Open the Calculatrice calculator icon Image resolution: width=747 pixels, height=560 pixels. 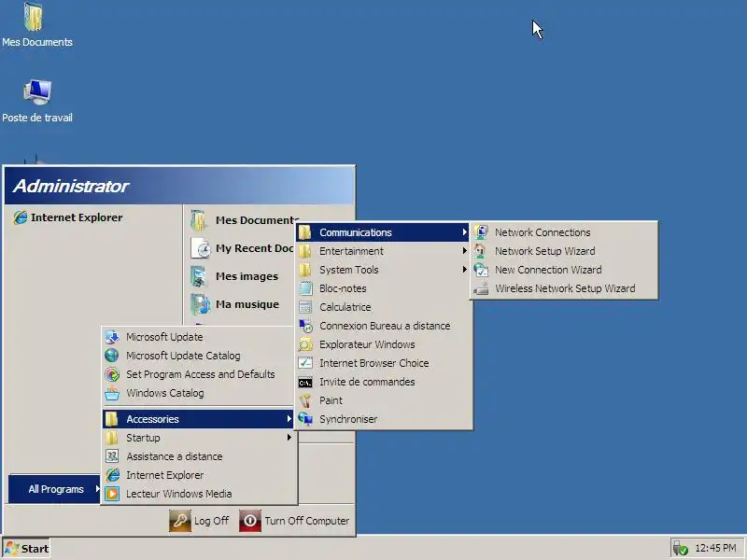(x=305, y=307)
